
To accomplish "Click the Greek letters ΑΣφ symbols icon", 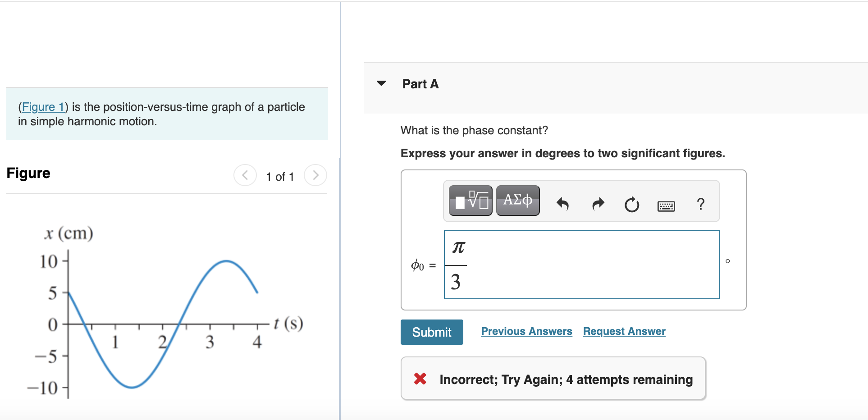I will coord(517,201).
